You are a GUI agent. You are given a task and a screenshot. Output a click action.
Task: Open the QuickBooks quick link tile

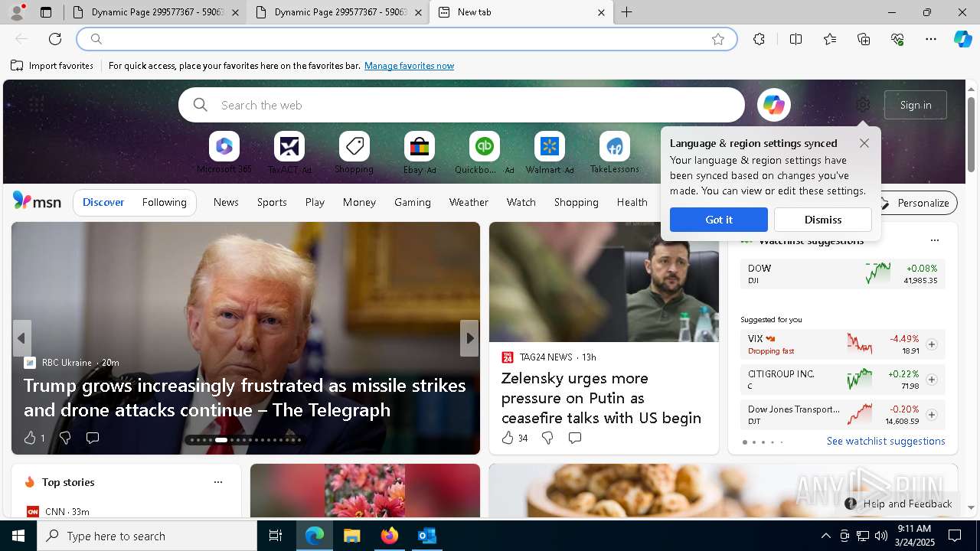click(x=485, y=152)
